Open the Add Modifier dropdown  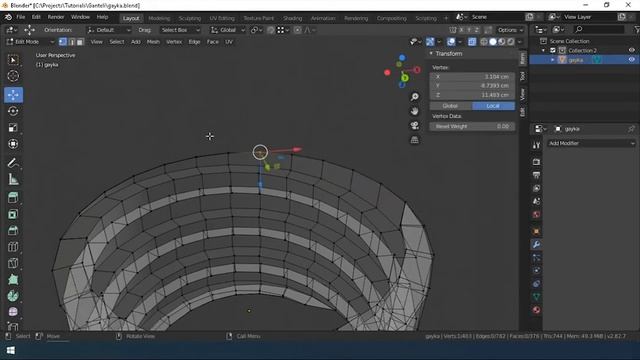point(591,143)
